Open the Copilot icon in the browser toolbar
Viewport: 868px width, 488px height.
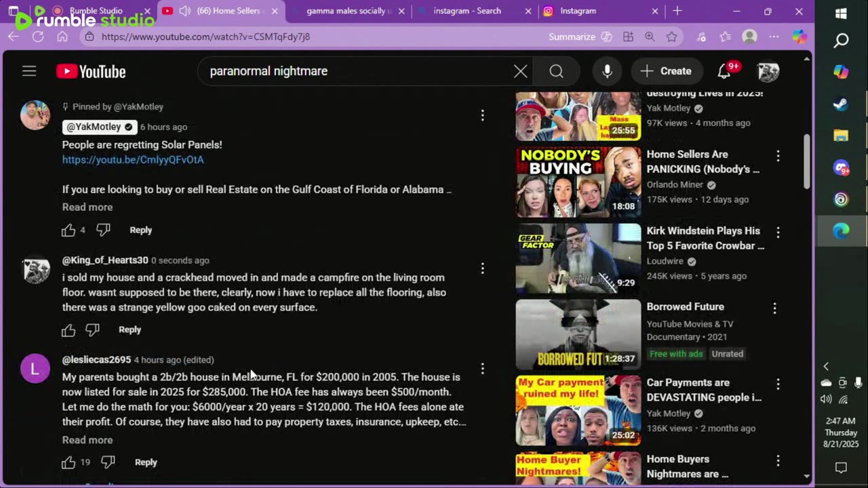pyautogui.click(x=800, y=37)
